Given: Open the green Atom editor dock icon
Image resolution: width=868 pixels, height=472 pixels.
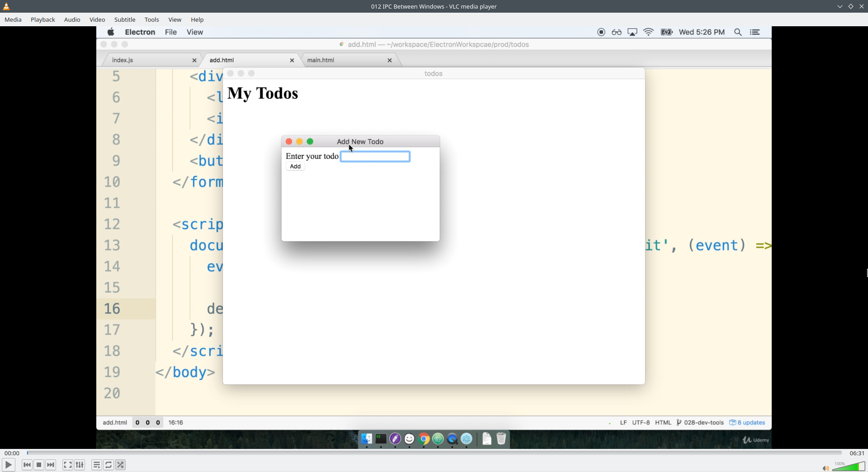Looking at the screenshot, I should pyautogui.click(x=438, y=439).
